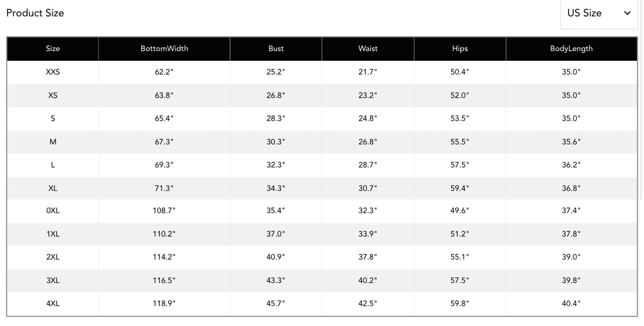Select the Hips column header
Viewport: 644px width, 326px height.
pyautogui.click(x=460, y=49)
